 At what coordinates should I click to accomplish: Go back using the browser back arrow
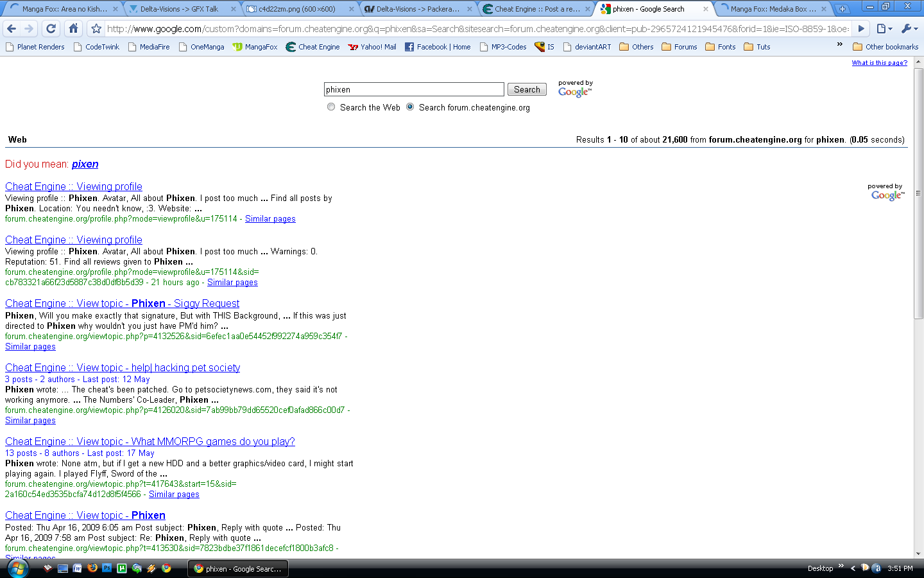pyautogui.click(x=11, y=28)
